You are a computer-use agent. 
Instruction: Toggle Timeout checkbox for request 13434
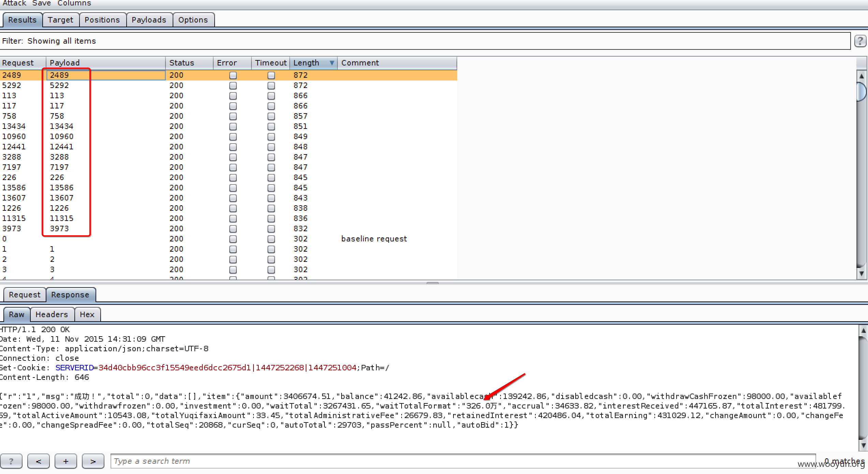click(271, 127)
